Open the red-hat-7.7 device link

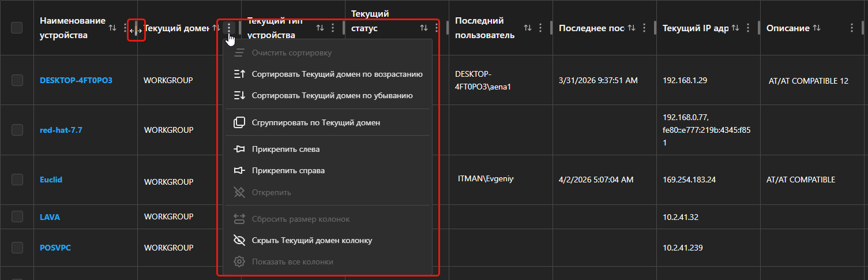click(61, 130)
